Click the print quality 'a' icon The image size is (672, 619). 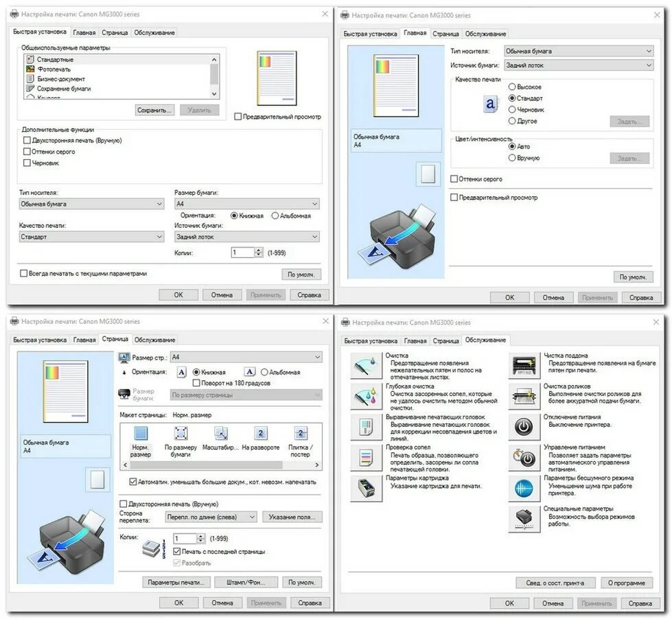click(x=490, y=104)
